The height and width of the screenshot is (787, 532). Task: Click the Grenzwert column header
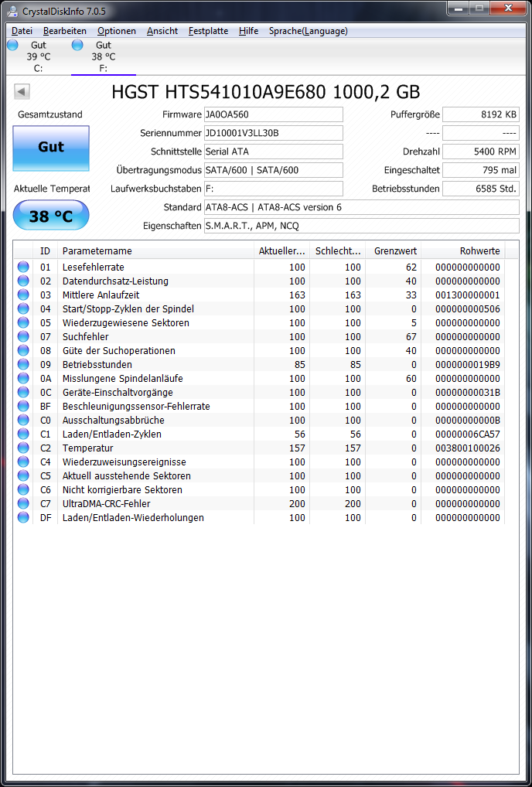(x=393, y=251)
